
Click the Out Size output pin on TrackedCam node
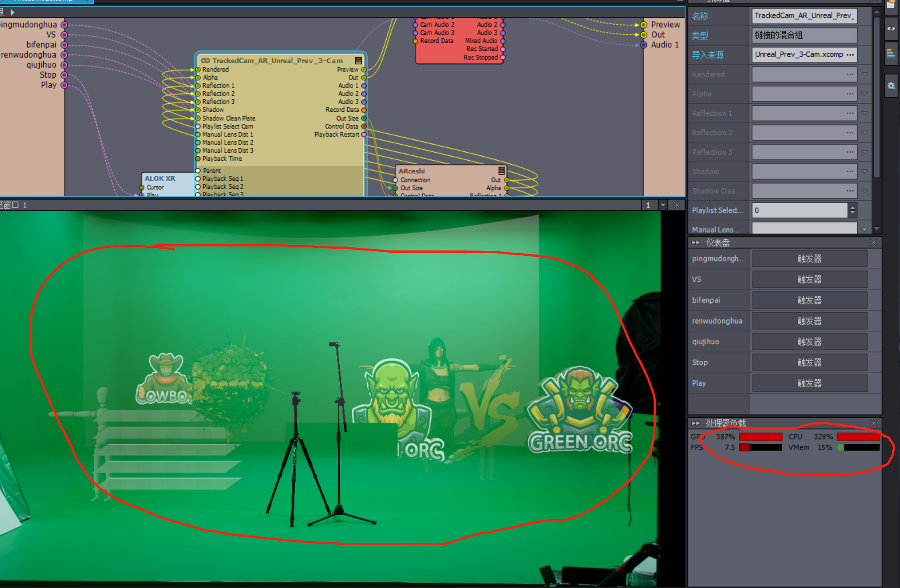pyautogui.click(x=364, y=118)
